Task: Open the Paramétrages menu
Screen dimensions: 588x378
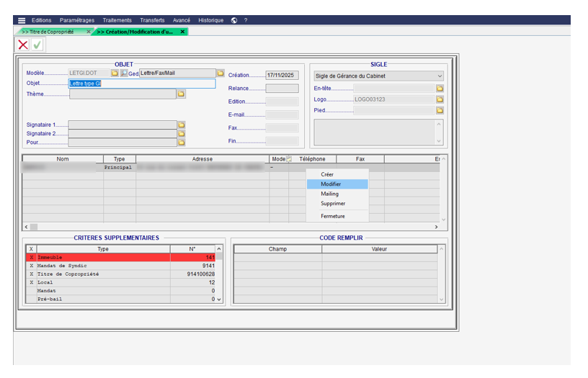Action: point(76,20)
